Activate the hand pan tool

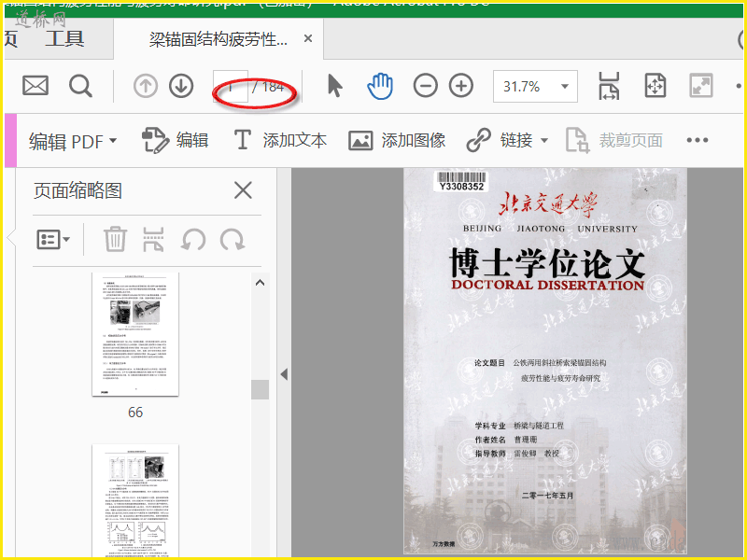380,86
